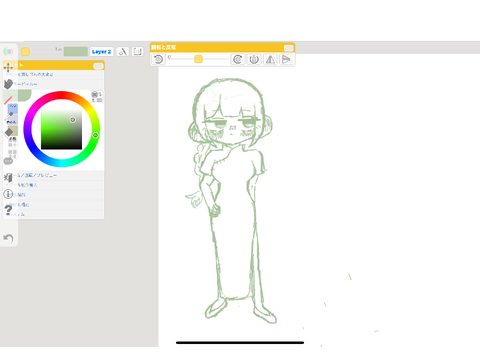Select the move tool with four arrows

(x=8, y=67)
